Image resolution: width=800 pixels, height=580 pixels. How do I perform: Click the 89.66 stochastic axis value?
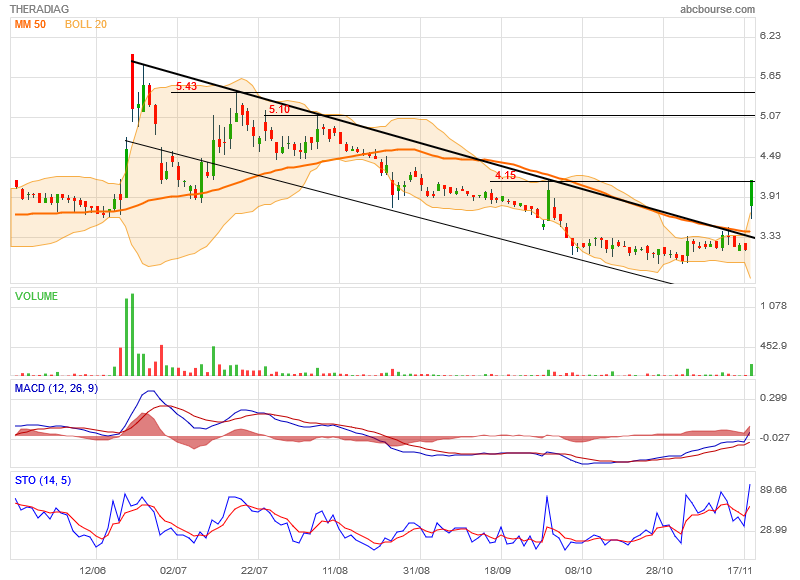pyautogui.click(x=773, y=490)
